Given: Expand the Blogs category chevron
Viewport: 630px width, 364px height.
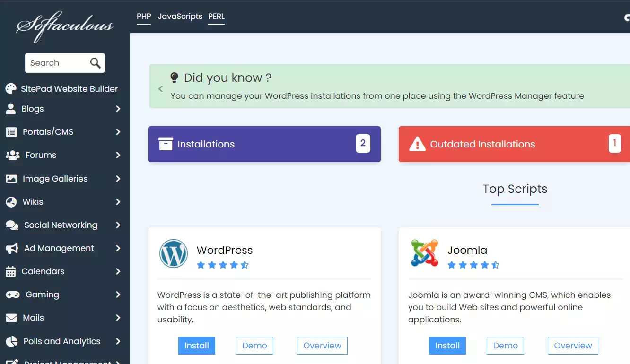Looking at the screenshot, I should [118, 109].
